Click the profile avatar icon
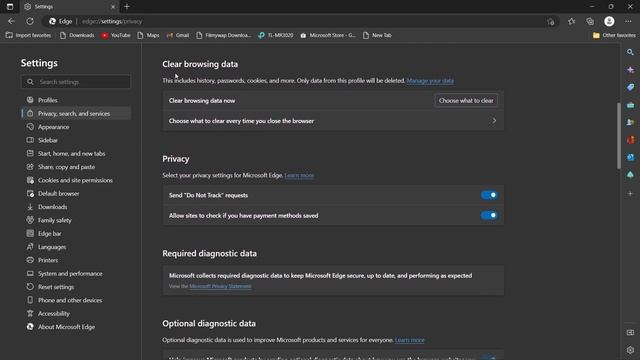 609,21
